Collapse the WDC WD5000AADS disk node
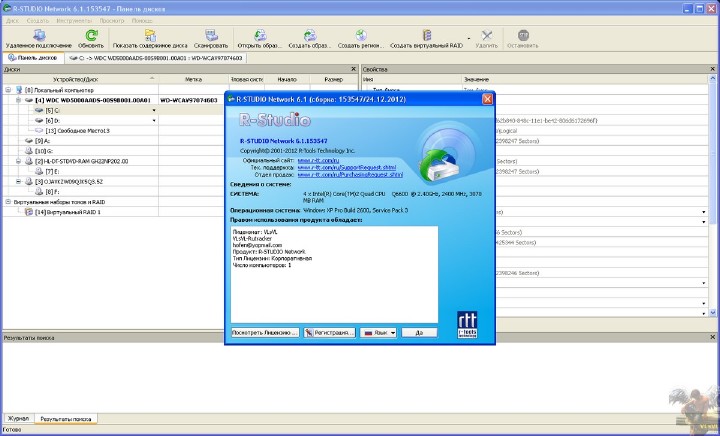 [18, 100]
